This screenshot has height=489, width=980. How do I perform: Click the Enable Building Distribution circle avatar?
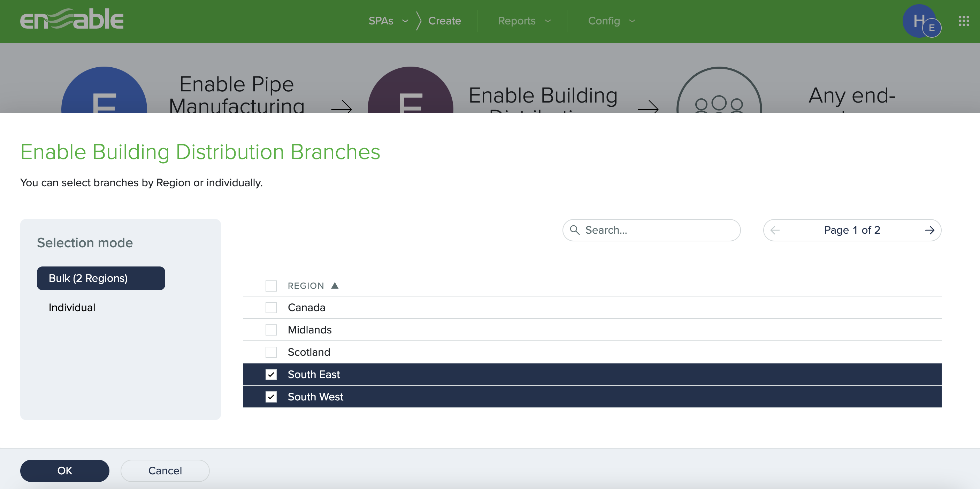tap(410, 90)
